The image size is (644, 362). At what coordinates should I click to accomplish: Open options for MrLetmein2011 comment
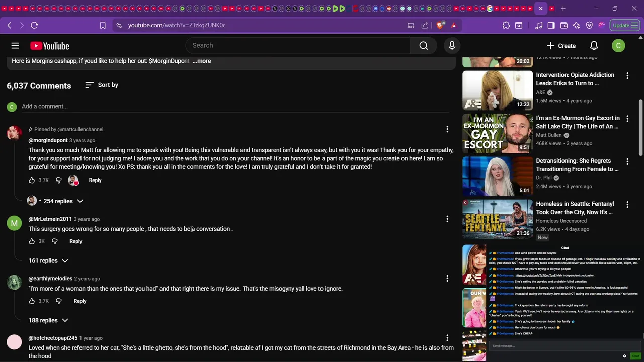click(x=447, y=219)
